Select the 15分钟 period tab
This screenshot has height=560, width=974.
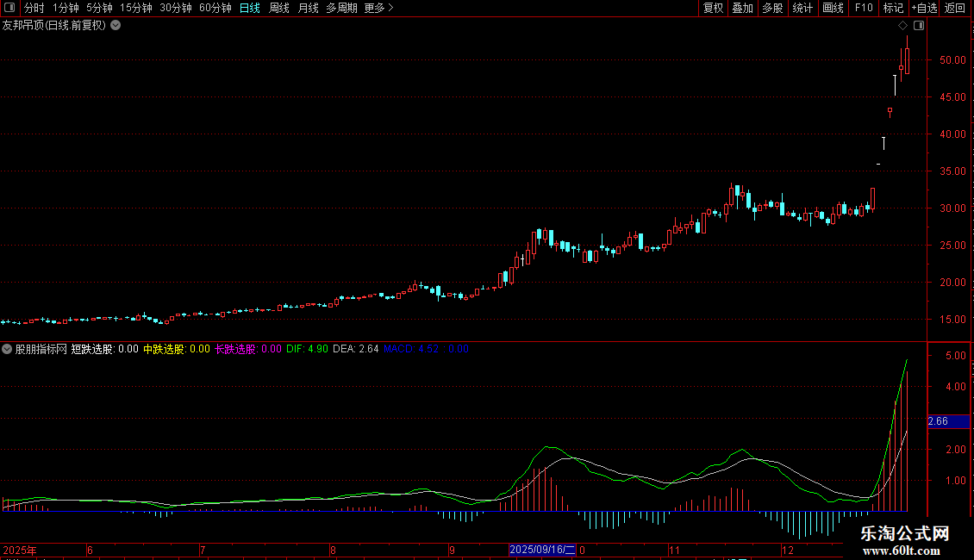(x=136, y=8)
